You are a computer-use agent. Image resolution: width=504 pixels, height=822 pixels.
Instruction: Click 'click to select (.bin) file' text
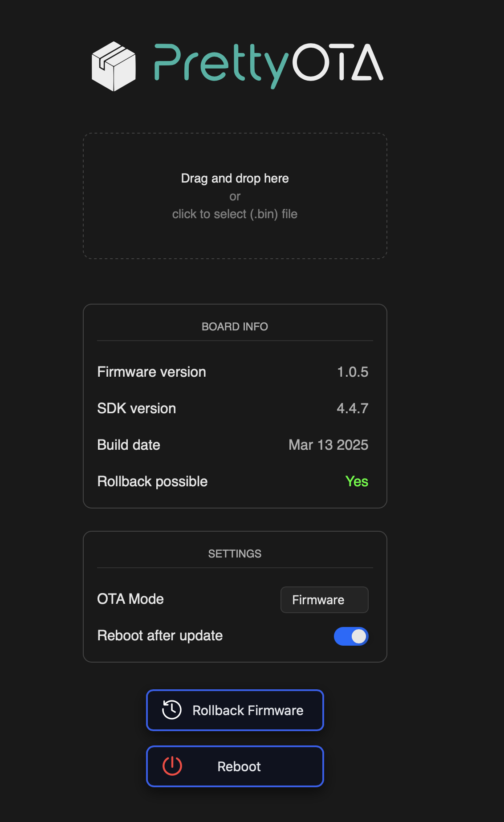(x=235, y=214)
